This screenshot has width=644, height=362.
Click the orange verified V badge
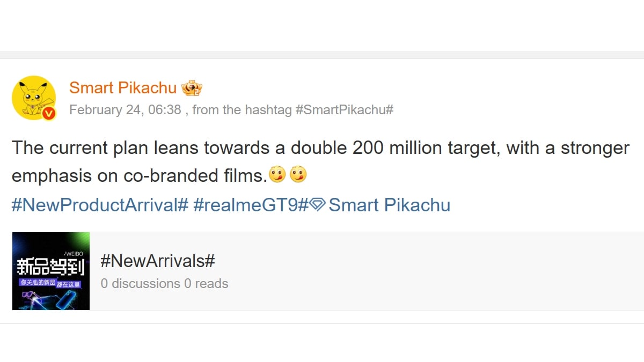coord(49,113)
